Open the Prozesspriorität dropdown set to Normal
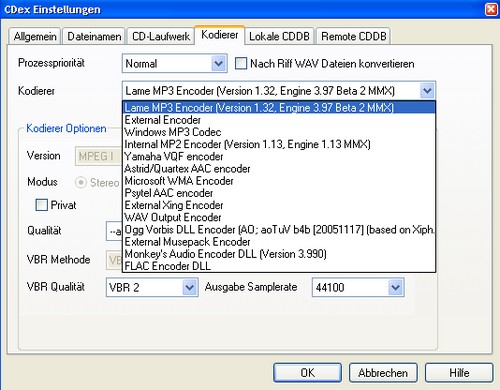This screenshot has height=390, width=500. point(175,63)
